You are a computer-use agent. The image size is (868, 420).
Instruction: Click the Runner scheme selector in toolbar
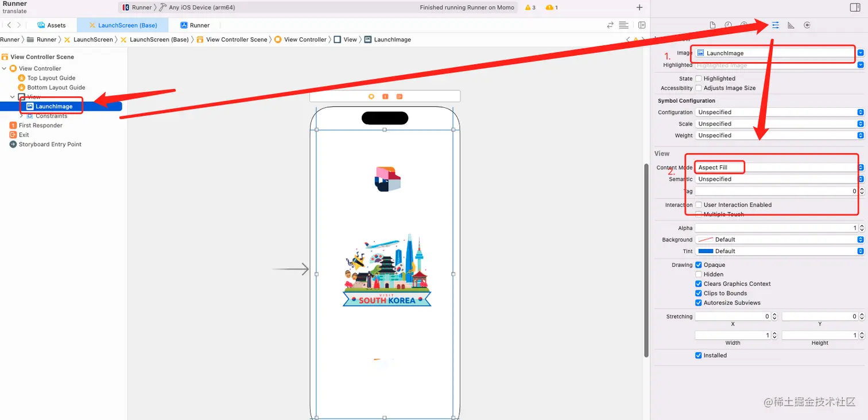coord(137,7)
